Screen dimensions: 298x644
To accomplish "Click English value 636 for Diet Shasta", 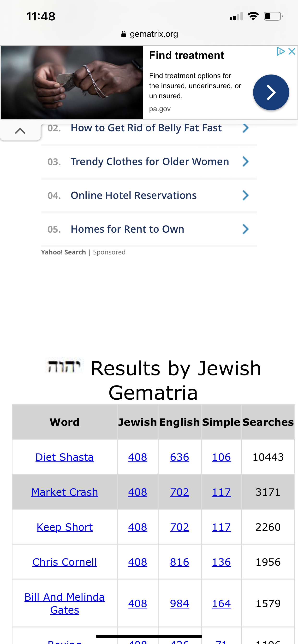I will [x=179, y=457].
